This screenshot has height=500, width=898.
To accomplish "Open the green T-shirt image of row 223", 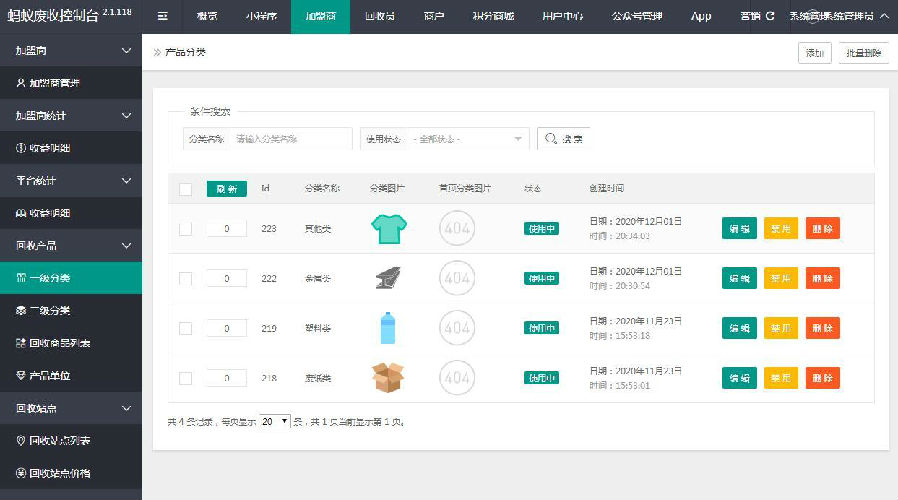I will click(x=389, y=229).
